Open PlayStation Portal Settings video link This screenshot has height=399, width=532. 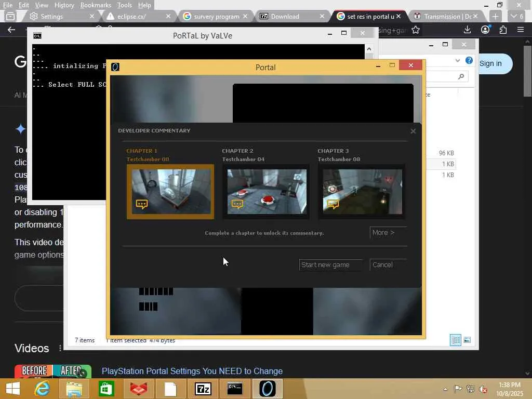(x=192, y=371)
